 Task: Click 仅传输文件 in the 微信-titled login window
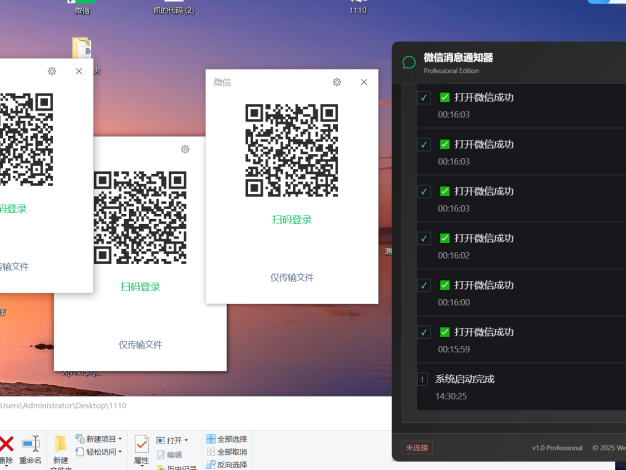[x=292, y=278]
